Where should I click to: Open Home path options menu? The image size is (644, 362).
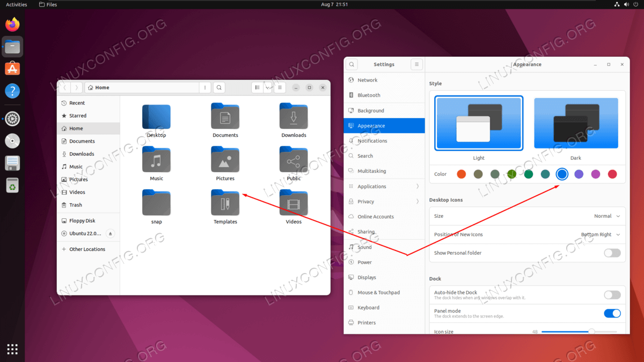click(204, 87)
